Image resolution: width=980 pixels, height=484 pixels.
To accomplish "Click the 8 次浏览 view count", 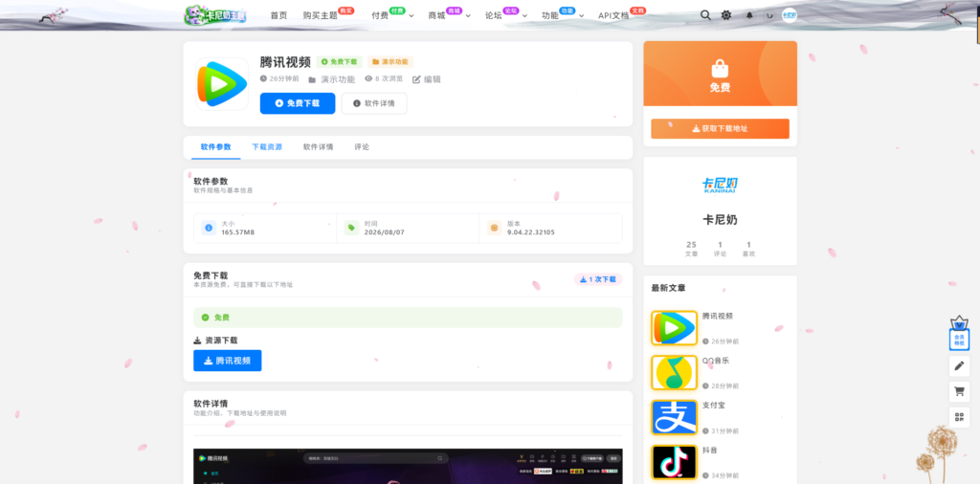I will pyautogui.click(x=384, y=79).
